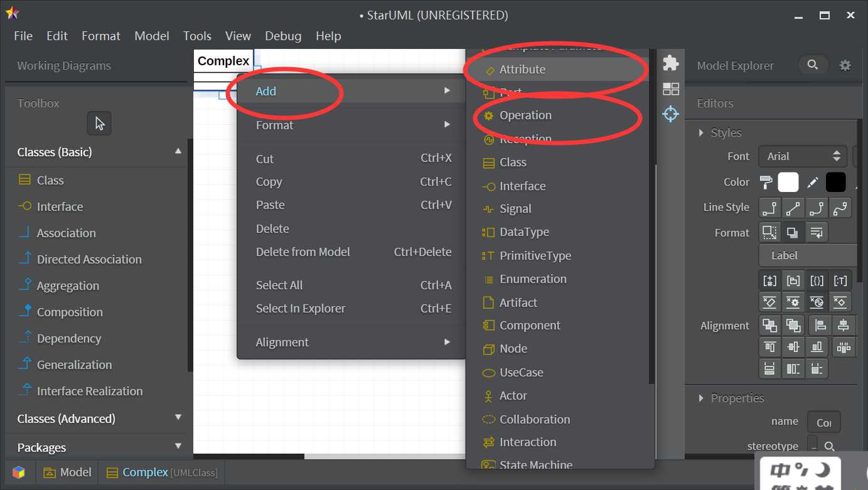
Task: Set the Rounded Rectilinear line style
Action: (x=817, y=208)
